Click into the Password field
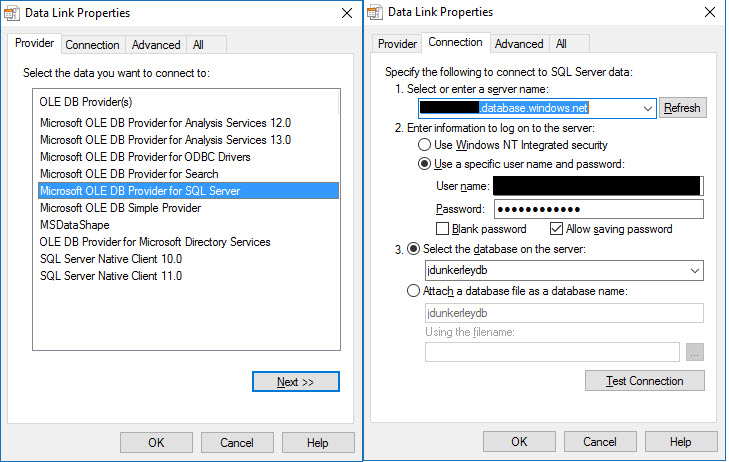Viewport: 729px width, 462px height. click(x=599, y=209)
